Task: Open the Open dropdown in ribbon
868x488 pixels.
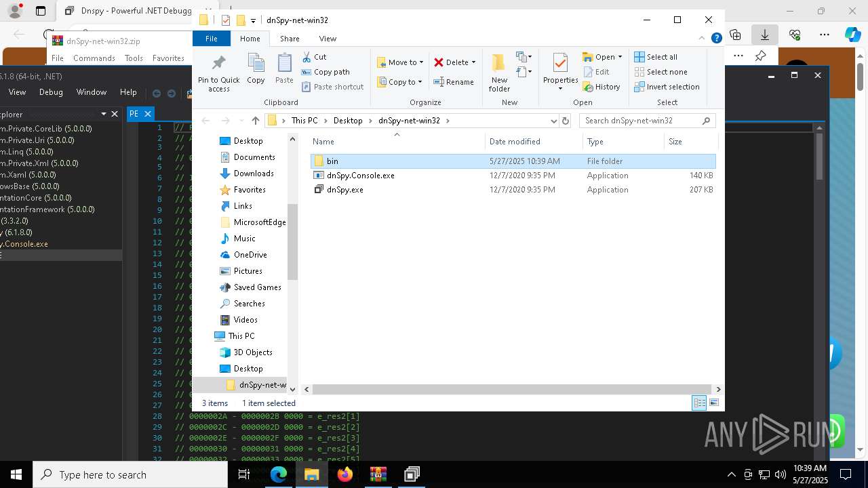Action: (x=602, y=57)
